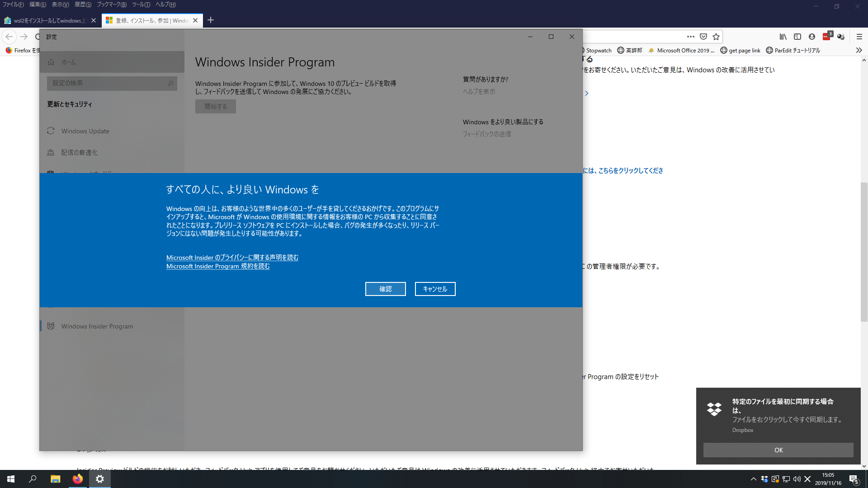Click the network icon in the system tray
This screenshot has height=488, width=868.
(786, 479)
